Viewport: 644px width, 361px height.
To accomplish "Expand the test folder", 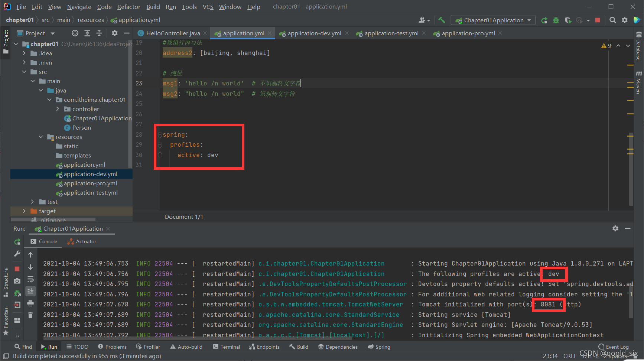I will [x=33, y=202].
